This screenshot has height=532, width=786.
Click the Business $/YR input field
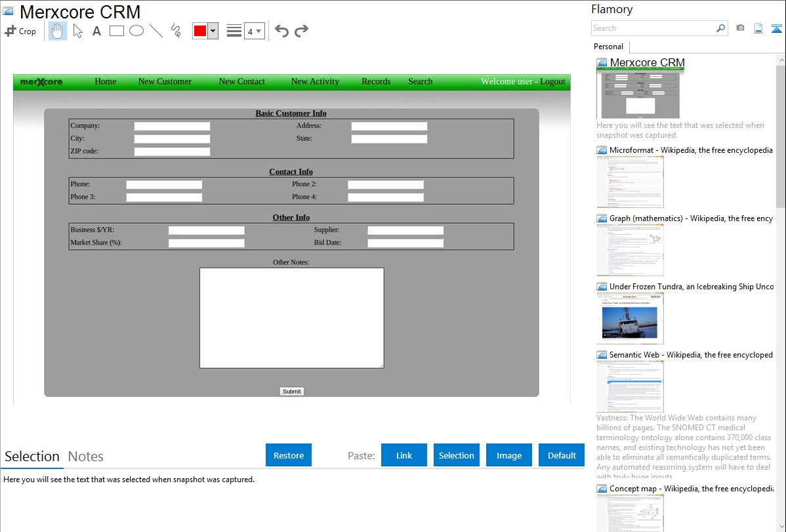tap(207, 231)
